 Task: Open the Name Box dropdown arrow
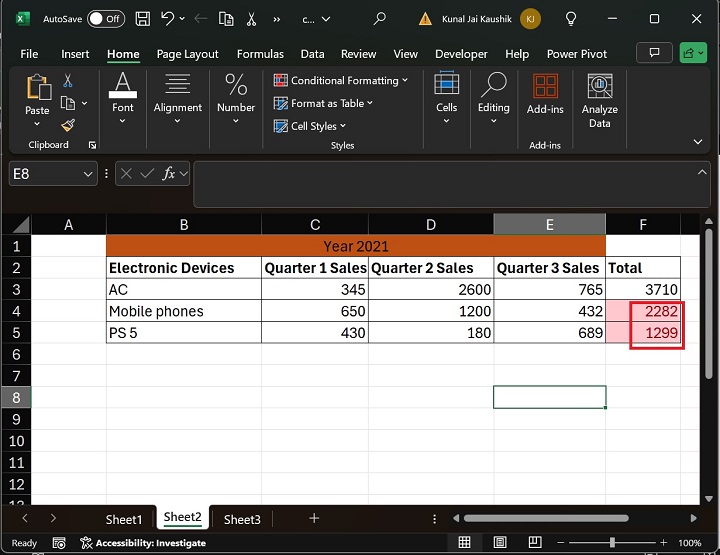88,174
